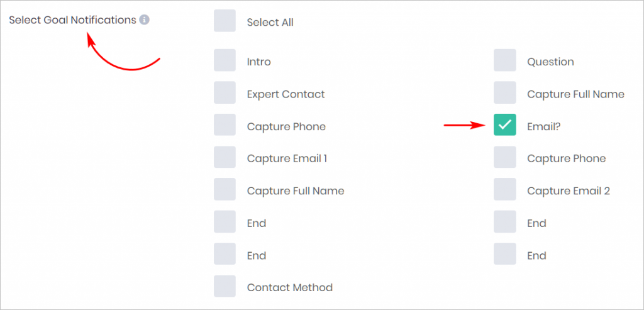Click the info icon beside Select Goal Notifications
The height and width of the screenshot is (310, 644).
[x=144, y=19]
